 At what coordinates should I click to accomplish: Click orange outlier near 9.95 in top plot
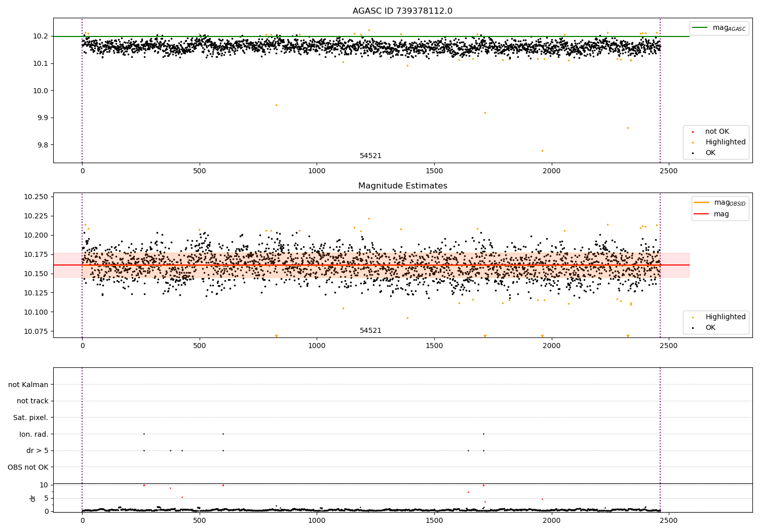pyautogui.click(x=276, y=105)
